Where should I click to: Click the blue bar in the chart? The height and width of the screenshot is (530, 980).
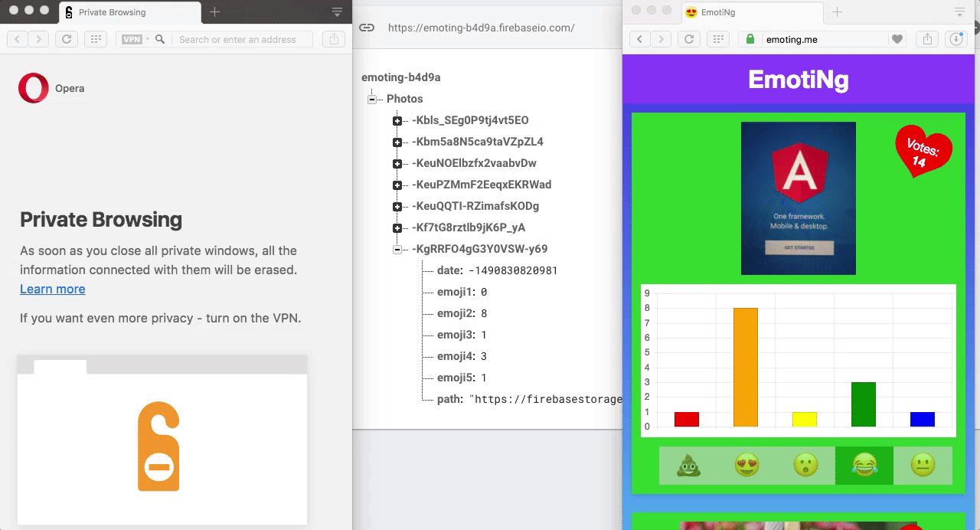pyautogui.click(x=923, y=420)
